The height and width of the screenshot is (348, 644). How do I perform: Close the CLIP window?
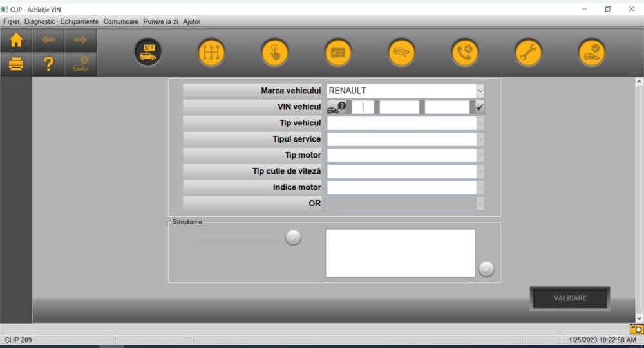click(x=632, y=9)
